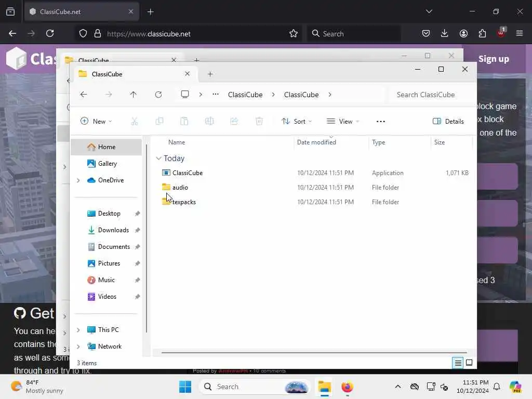The image size is (532, 399).
Task: Click Sign up on ClassiCube website
Action: pyautogui.click(x=494, y=59)
